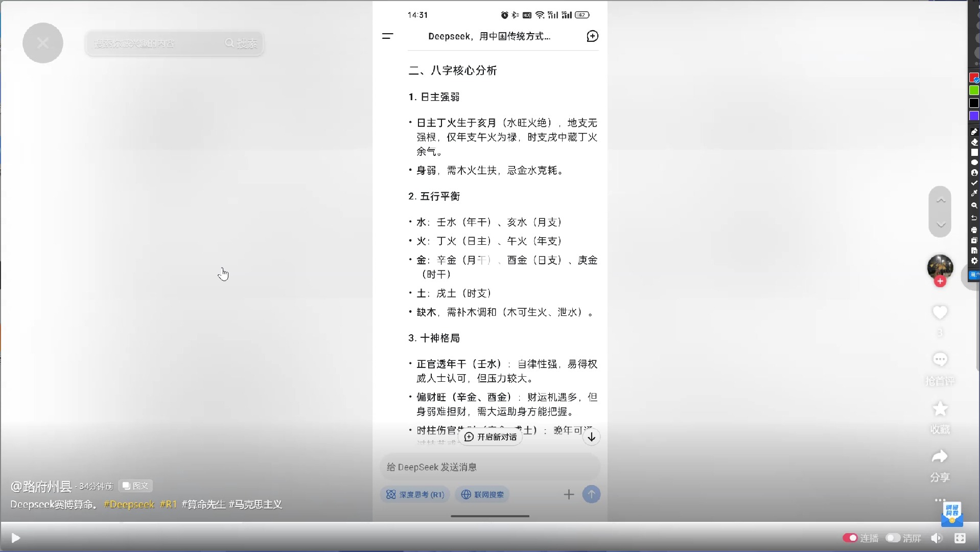Click the 开启新对话 button
Screen dimensions: 980x552
(491, 437)
